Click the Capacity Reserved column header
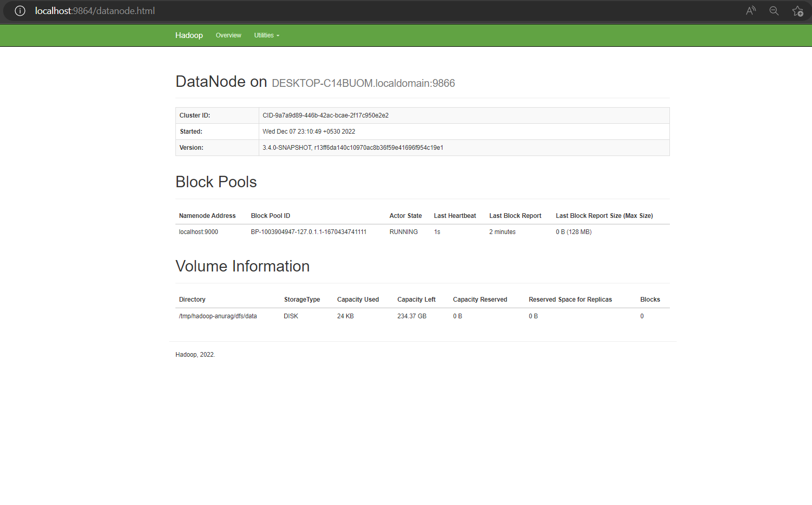The image size is (812, 505). (x=480, y=300)
